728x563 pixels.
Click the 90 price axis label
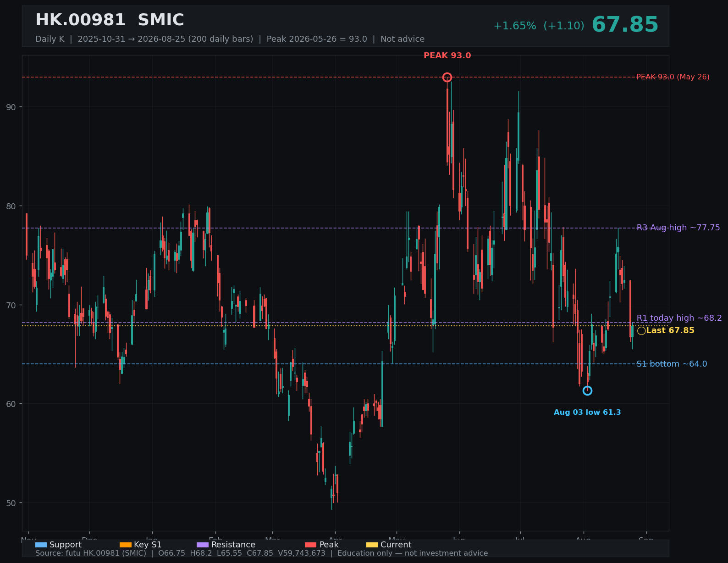pos(11,107)
